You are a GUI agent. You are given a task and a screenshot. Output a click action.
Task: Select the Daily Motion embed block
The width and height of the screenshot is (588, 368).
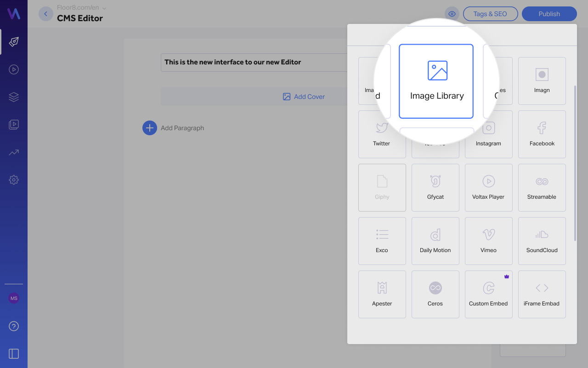(x=435, y=241)
